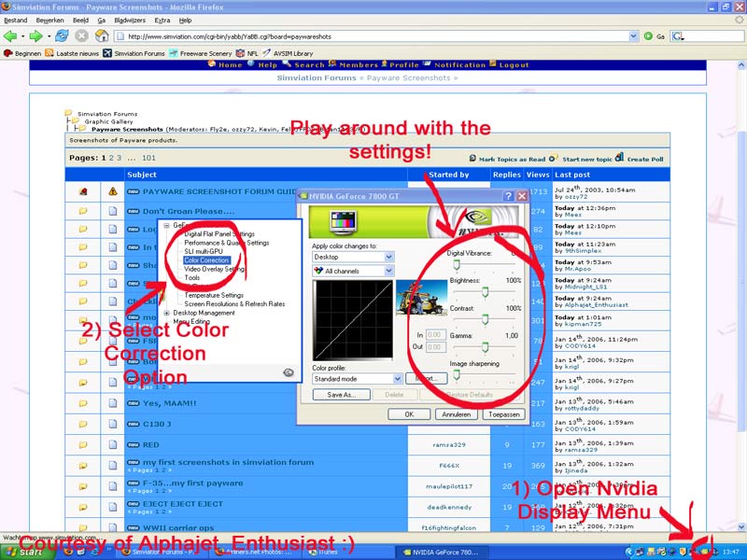Image resolution: width=747 pixels, height=560 pixels.
Task: Click the Digital Vibrance slider handle
Action: tap(457, 265)
